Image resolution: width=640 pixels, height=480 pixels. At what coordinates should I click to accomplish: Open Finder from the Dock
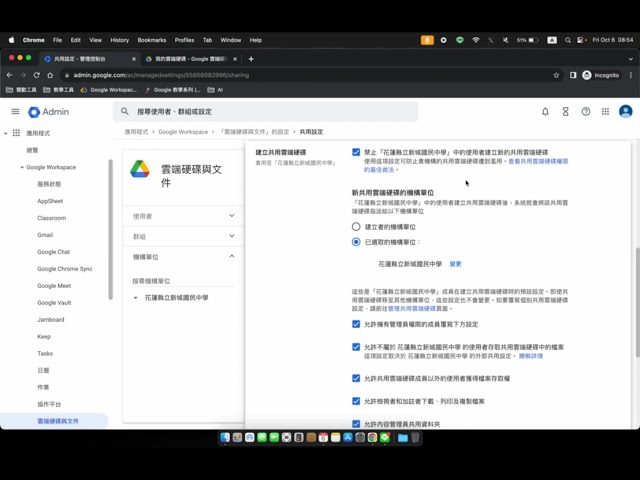click(x=225, y=438)
